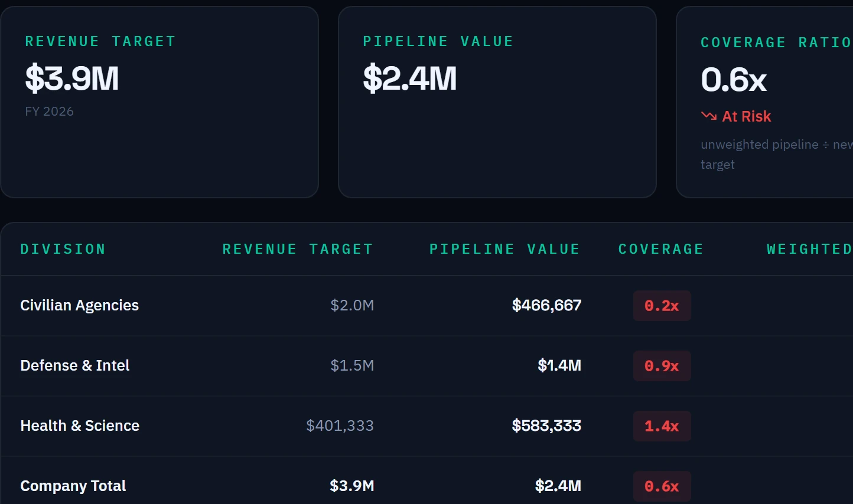Select the Coverage column header
Screen dimensions: 853x504
pos(661,249)
